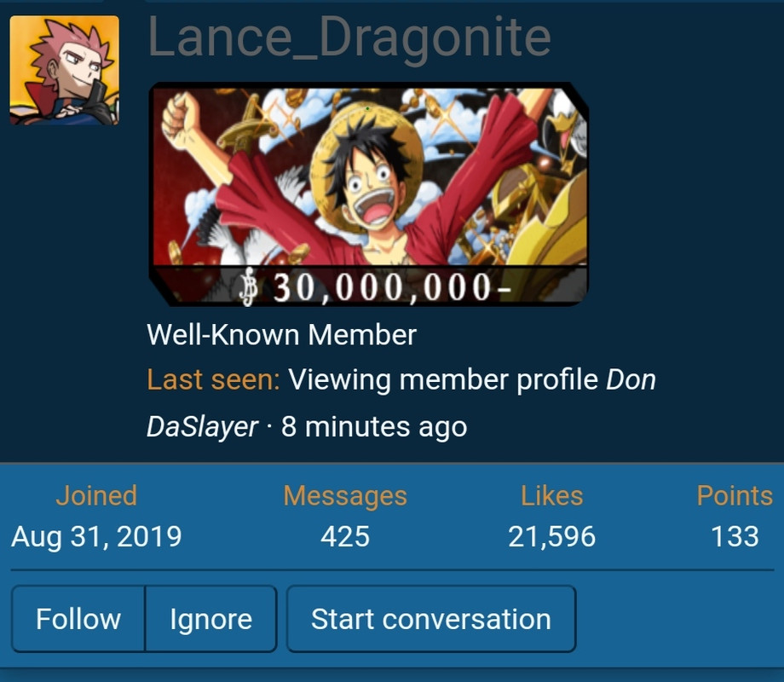Open the Lance_Dragonite username heading
The width and height of the screenshot is (784, 682).
(349, 38)
